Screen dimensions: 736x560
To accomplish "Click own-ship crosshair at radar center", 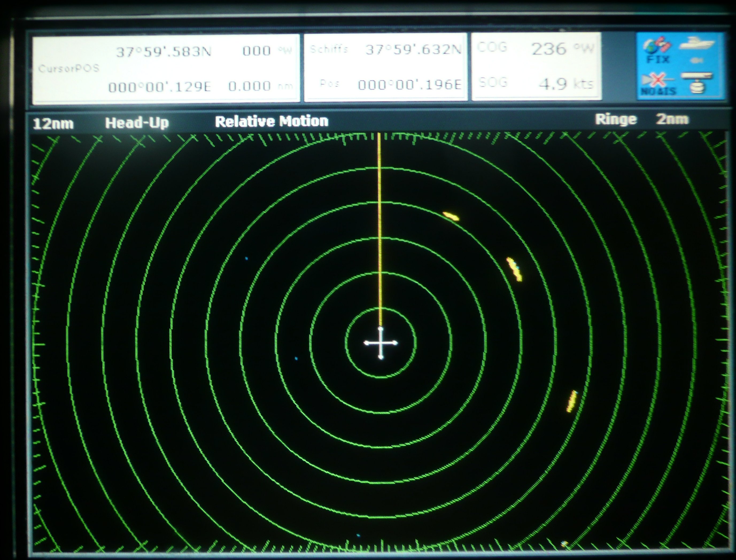I will click(x=381, y=343).
